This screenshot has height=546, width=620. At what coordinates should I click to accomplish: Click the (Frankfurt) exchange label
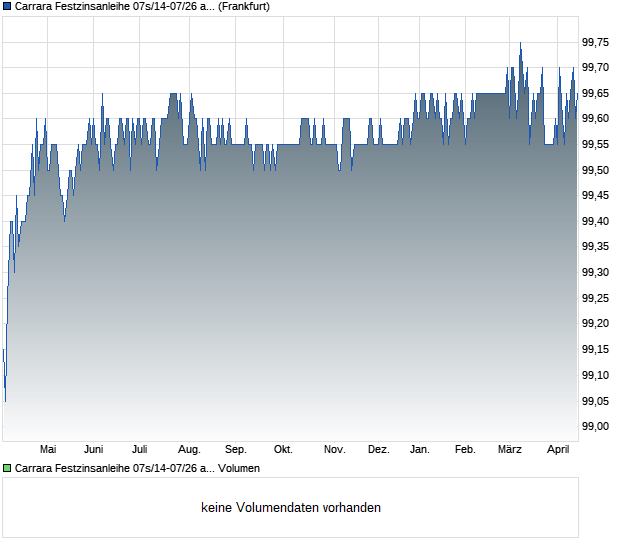point(244,6)
